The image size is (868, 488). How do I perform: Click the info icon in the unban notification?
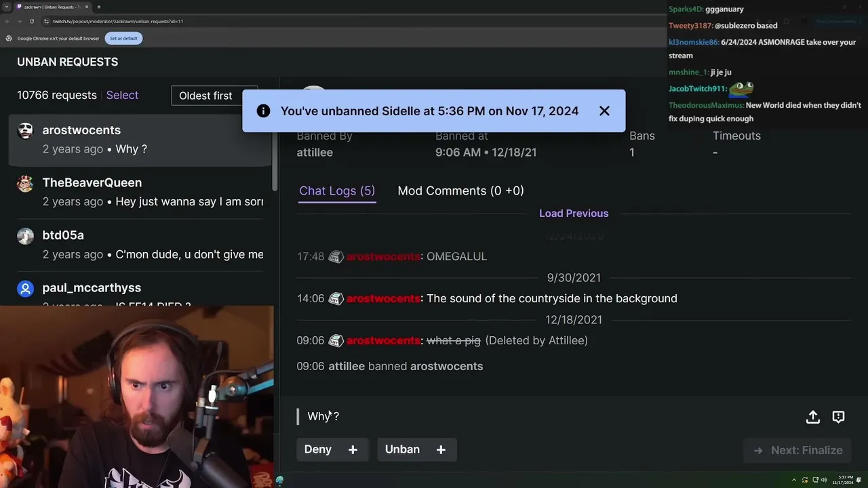263,110
